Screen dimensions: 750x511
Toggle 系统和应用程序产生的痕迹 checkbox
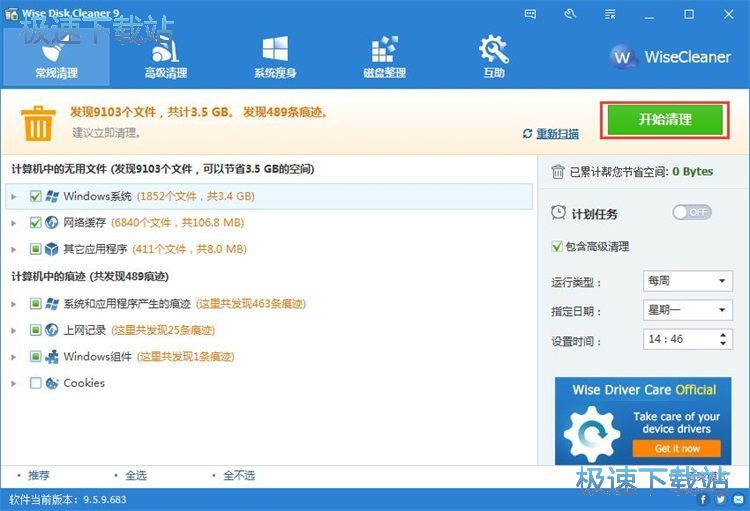tap(35, 304)
